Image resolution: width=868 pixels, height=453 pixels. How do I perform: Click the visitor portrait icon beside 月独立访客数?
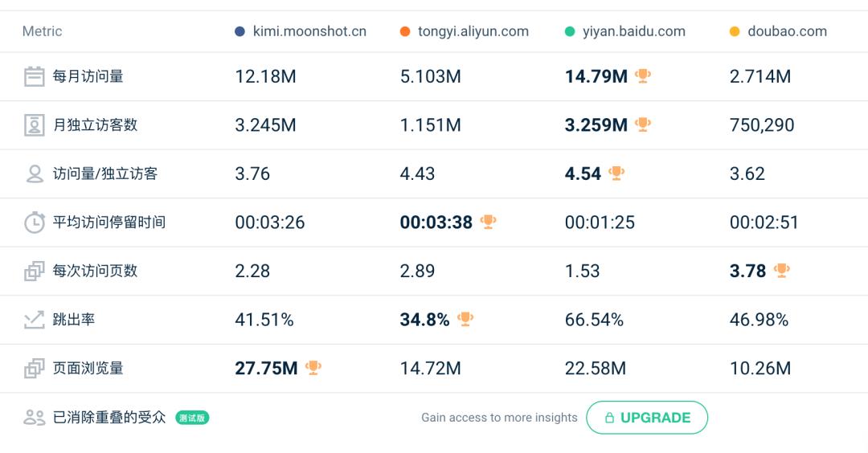34,125
